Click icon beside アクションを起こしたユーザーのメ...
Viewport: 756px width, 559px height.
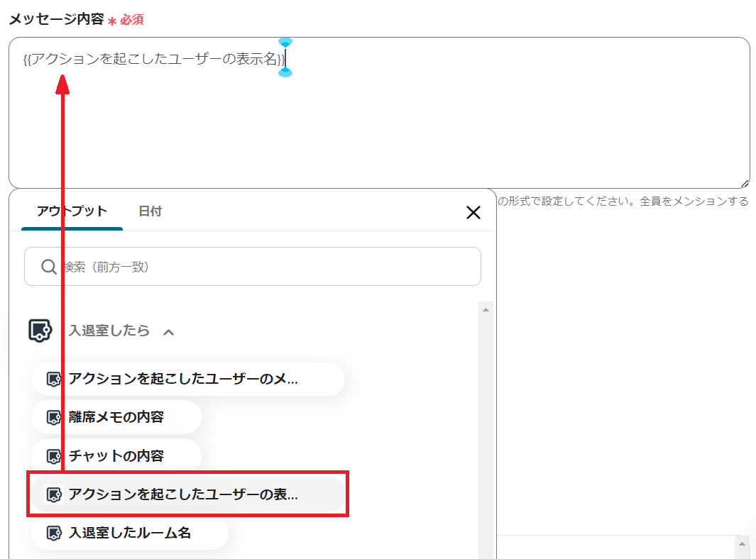53,379
